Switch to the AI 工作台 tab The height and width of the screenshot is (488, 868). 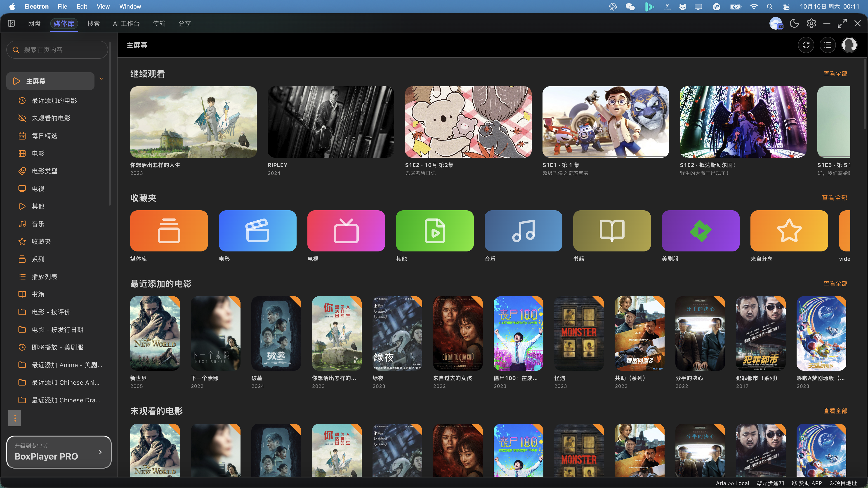[x=126, y=23]
